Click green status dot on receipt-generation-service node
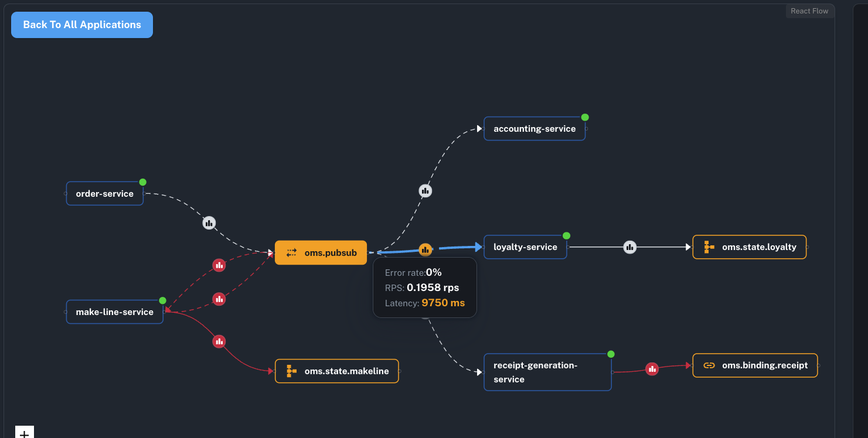This screenshot has width=868, height=438. (611, 354)
